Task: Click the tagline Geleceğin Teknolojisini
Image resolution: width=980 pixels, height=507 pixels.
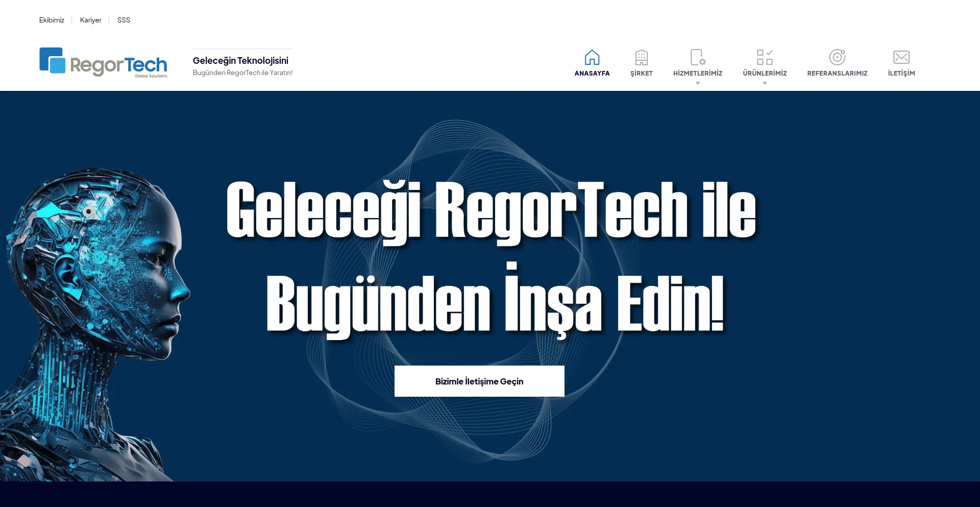Action: 240,60
